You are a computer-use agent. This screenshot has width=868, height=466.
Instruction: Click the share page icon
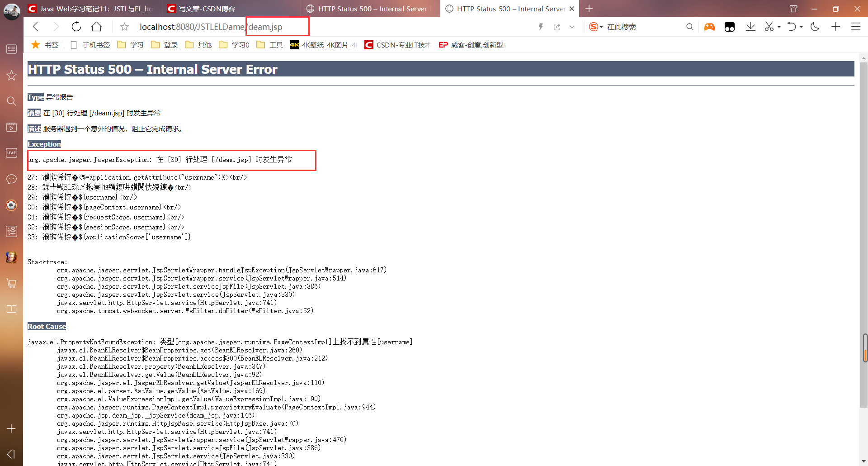[557, 27]
